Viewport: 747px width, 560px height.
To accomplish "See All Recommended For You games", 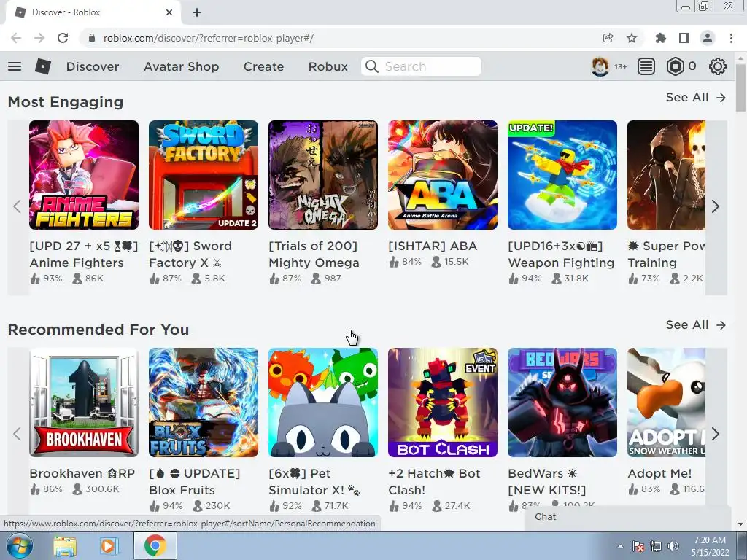I will [x=695, y=324].
